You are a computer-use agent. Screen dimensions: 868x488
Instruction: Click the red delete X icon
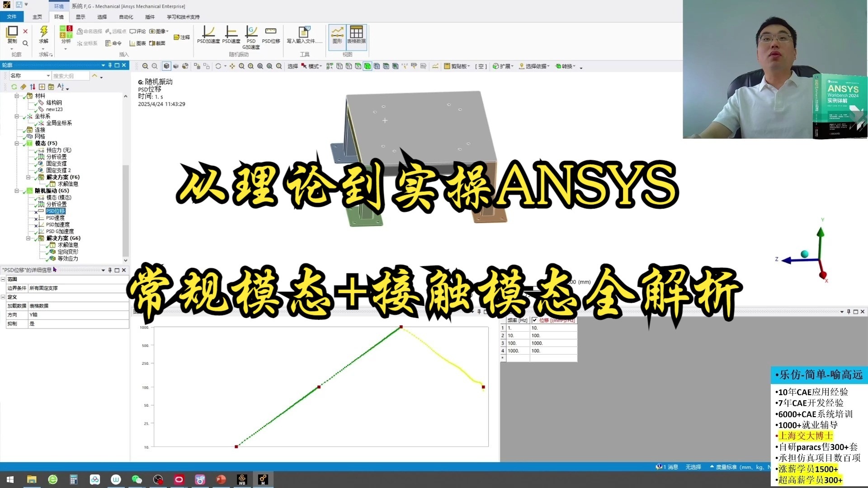click(25, 31)
